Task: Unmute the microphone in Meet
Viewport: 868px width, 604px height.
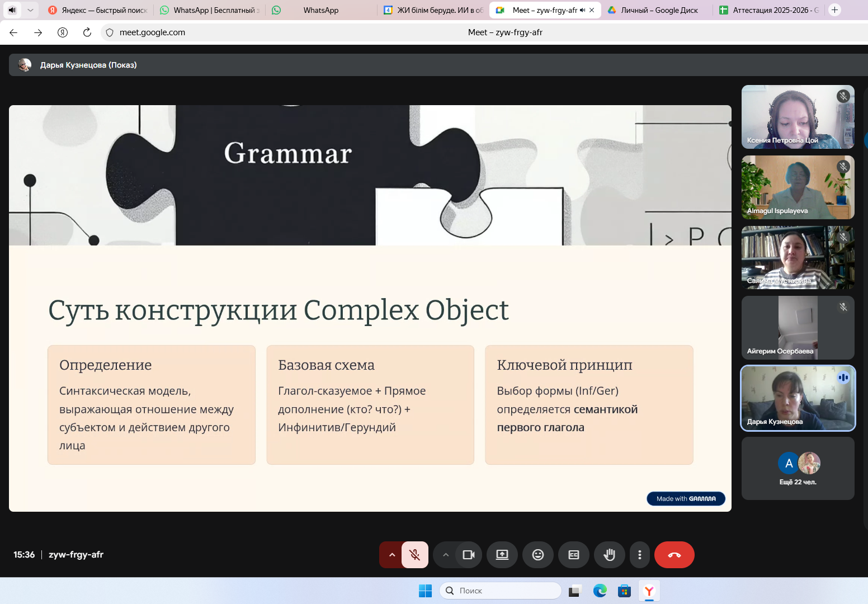Action: pyautogui.click(x=415, y=555)
